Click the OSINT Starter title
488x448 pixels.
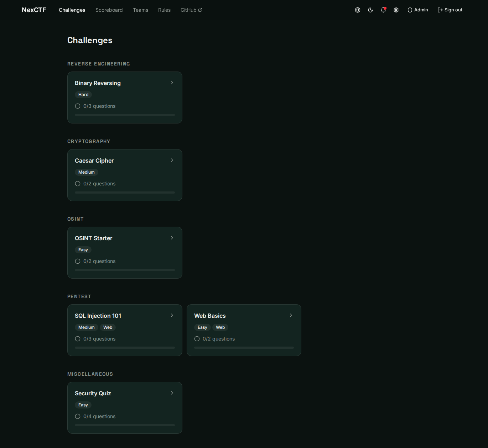tap(94, 238)
